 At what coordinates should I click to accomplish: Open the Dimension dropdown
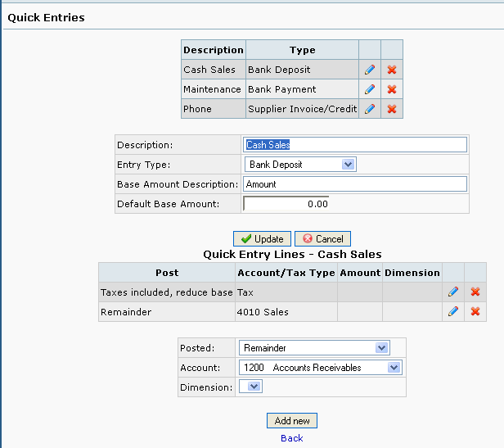click(250, 387)
